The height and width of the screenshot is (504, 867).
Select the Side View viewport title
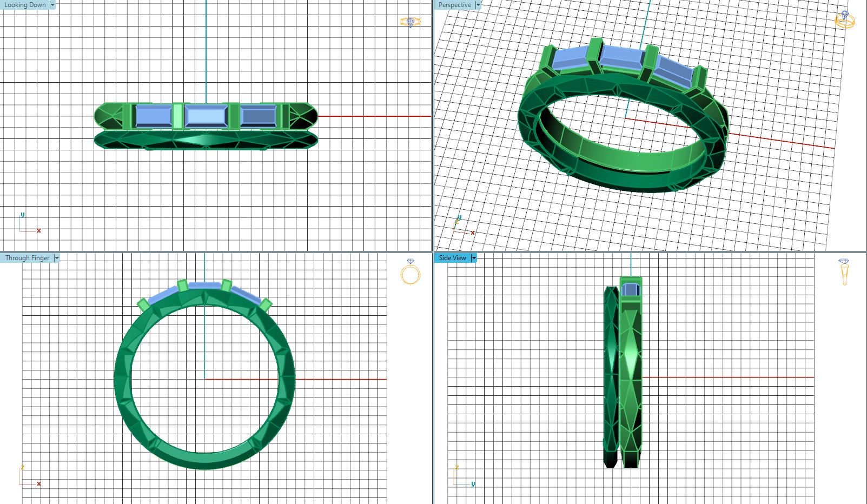click(x=452, y=258)
